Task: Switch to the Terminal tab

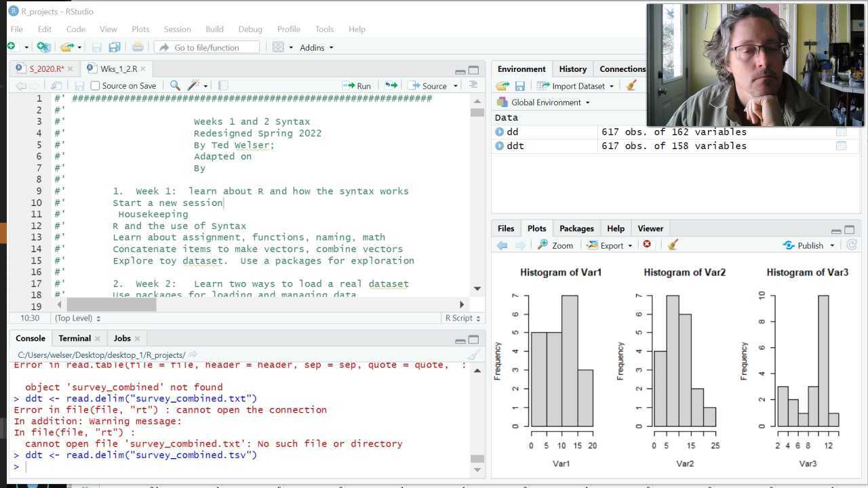Action: point(74,338)
